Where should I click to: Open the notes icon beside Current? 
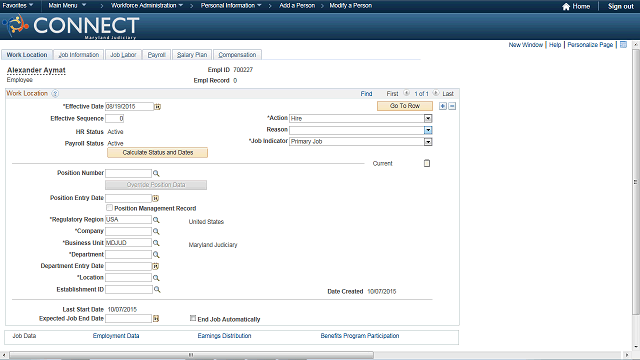pyautogui.click(x=427, y=163)
